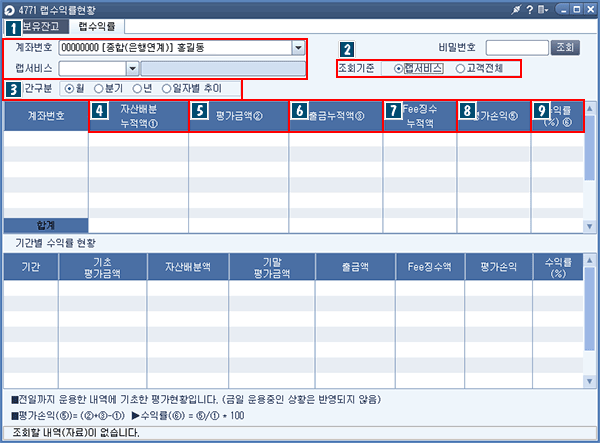The height and width of the screenshot is (443, 600).
Task: Switch to the 랩수익률 tab
Action: (97, 26)
